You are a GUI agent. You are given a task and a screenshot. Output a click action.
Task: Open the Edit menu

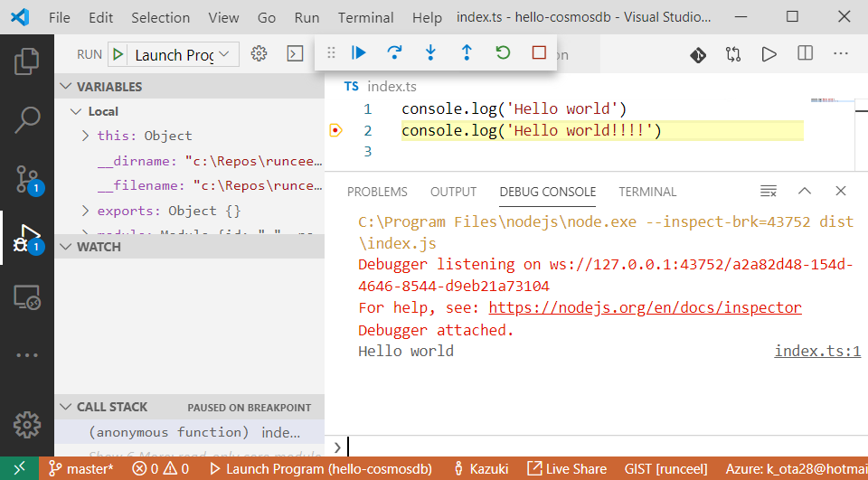[x=100, y=18]
